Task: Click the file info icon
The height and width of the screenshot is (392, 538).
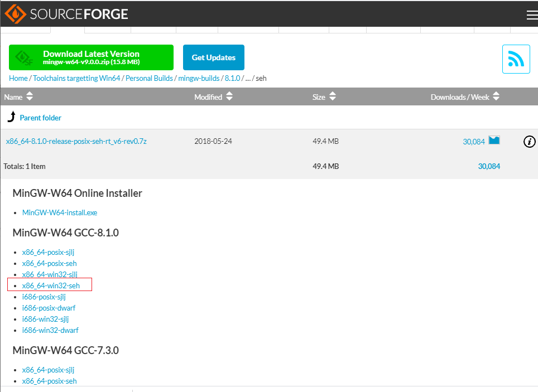Action: point(529,142)
